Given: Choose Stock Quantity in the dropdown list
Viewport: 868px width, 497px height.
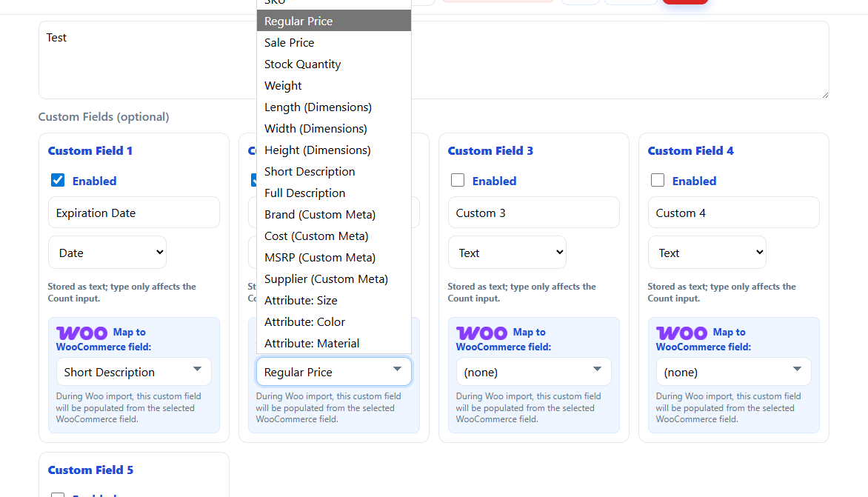Looking at the screenshot, I should [x=302, y=64].
